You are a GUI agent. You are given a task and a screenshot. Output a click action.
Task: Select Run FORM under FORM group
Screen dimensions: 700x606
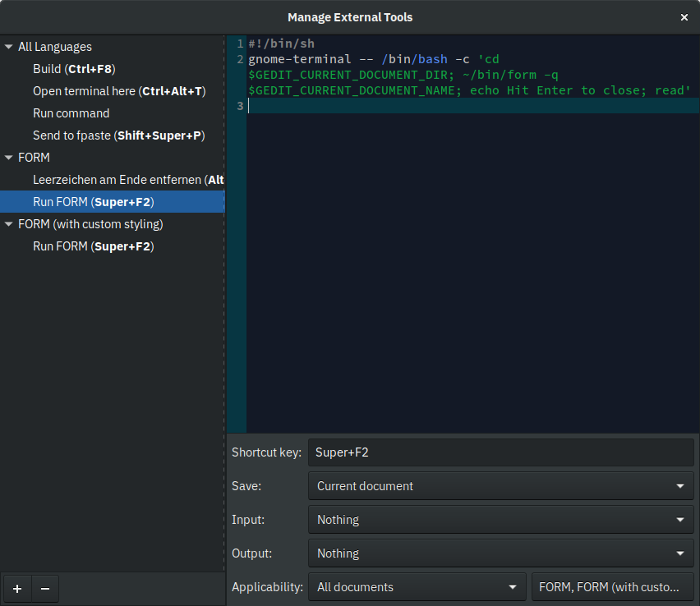point(93,202)
